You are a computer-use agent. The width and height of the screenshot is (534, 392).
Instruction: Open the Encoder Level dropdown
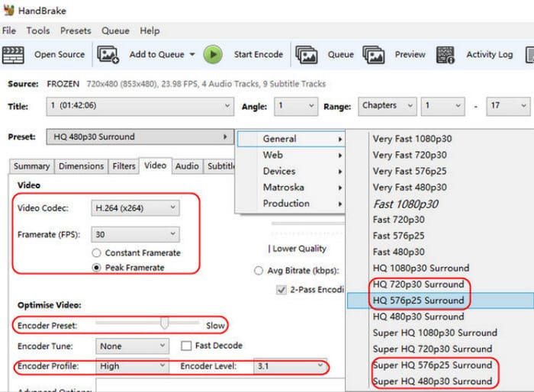290,366
